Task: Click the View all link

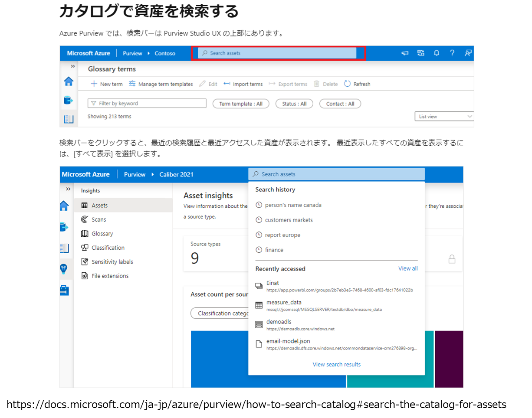Action: pyautogui.click(x=408, y=268)
